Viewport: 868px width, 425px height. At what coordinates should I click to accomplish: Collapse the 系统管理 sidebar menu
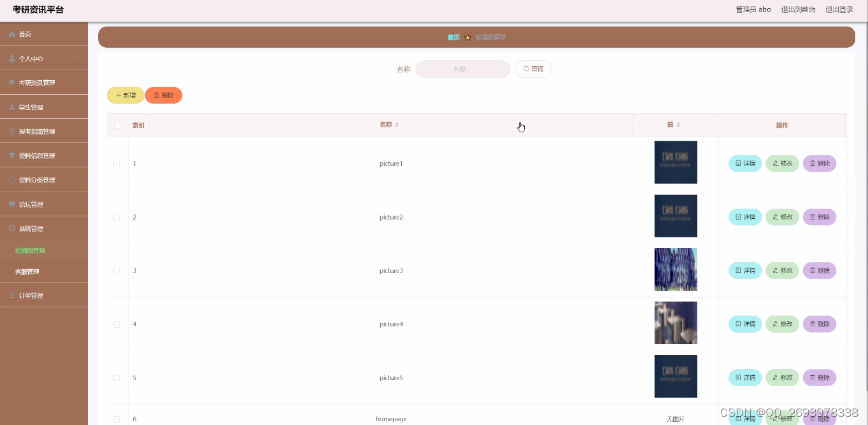44,228
